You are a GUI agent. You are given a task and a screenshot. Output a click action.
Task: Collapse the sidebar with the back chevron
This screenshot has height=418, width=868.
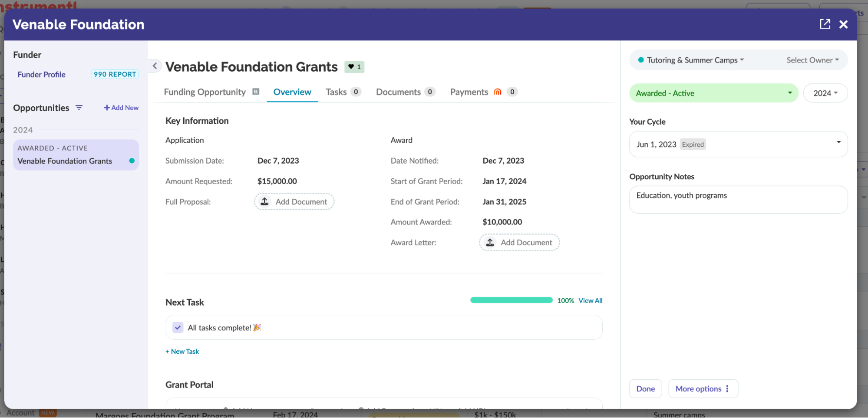(x=155, y=66)
